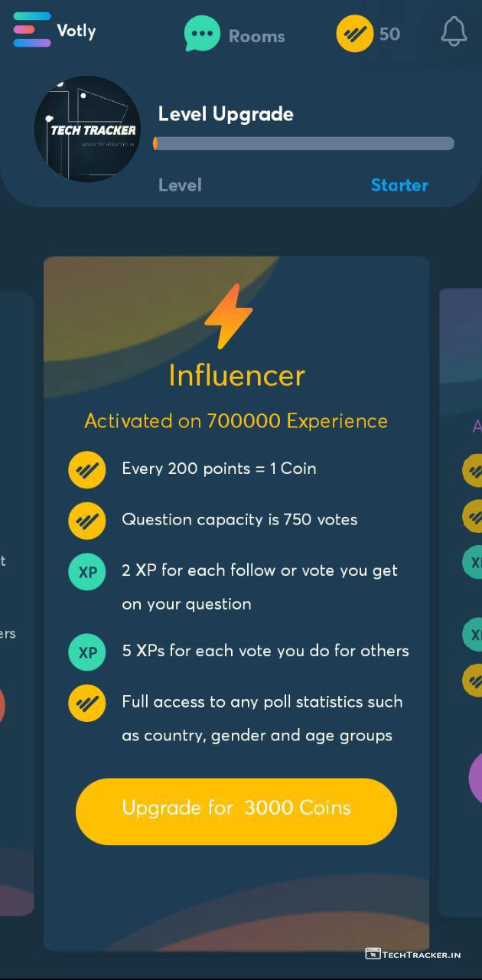Open the Votly hamburger menu icon

tap(32, 30)
